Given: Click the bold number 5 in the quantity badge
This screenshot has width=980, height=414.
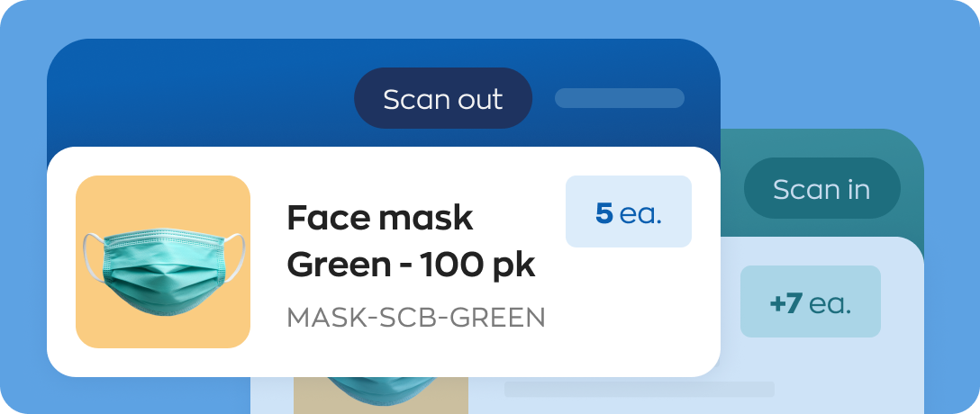Looking at the screenshot, I should click(604, 212).
